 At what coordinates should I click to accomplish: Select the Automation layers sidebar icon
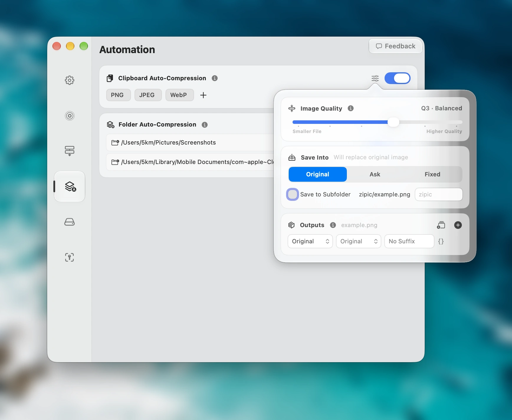pyautogui.click(x=70, y=186)
